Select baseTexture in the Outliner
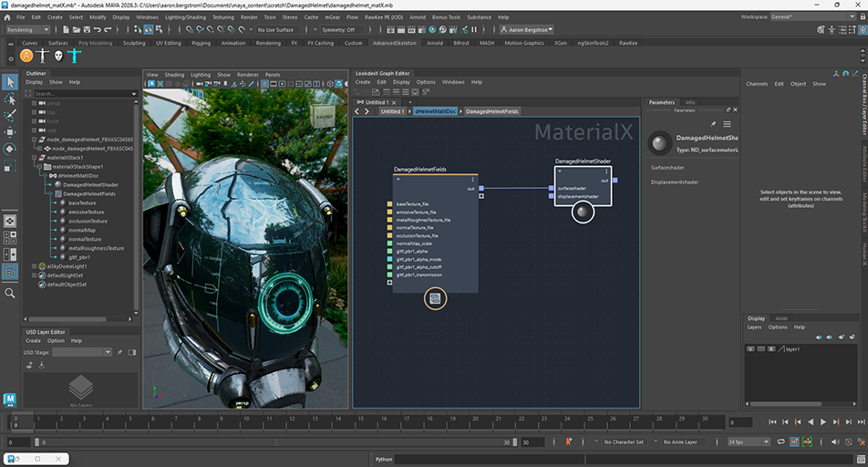Image resolution: width=868 pixels, height=467 pixels. [82, 203]
